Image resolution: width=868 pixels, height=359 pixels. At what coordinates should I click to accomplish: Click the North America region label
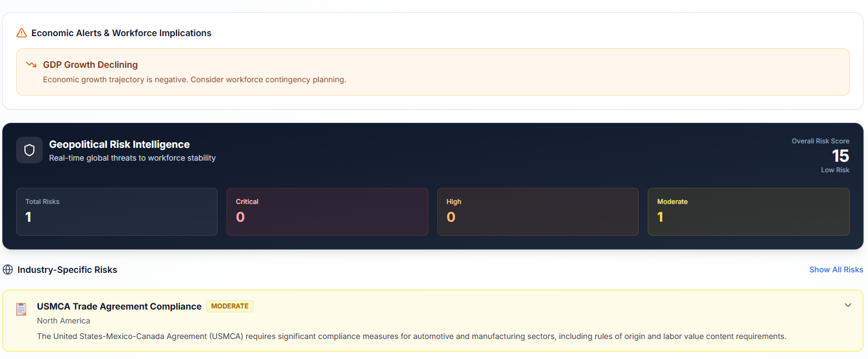click(x=64, y=321)
